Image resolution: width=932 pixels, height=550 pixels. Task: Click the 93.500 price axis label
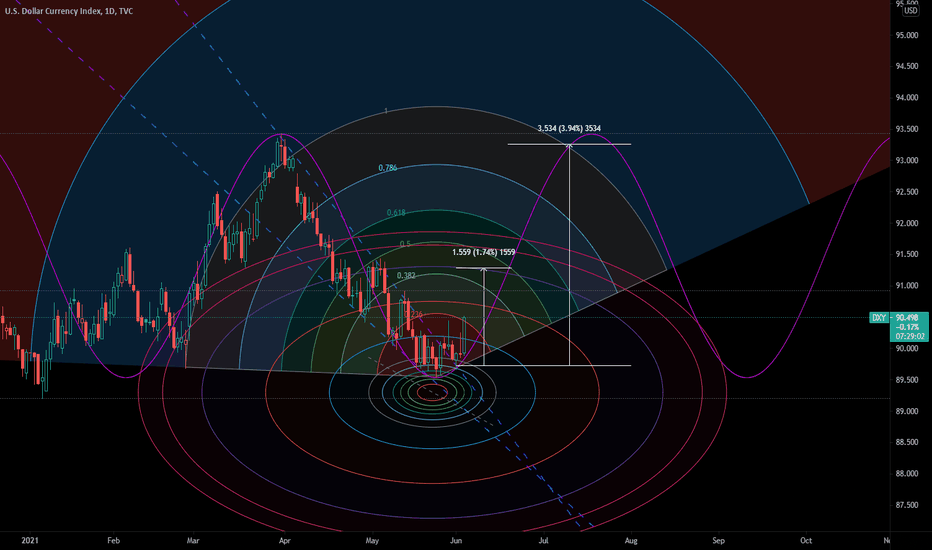click(x=906, y=129)
